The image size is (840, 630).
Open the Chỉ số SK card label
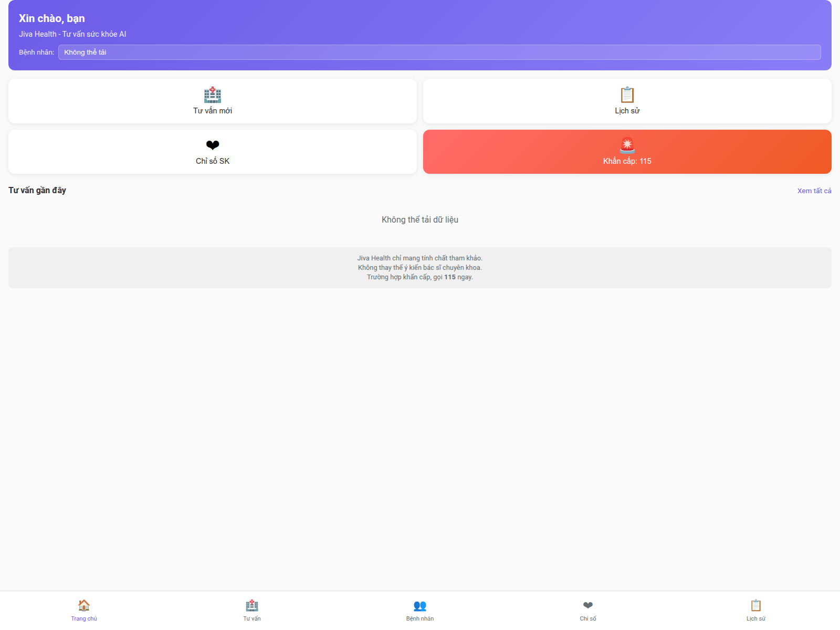point(213,161)
